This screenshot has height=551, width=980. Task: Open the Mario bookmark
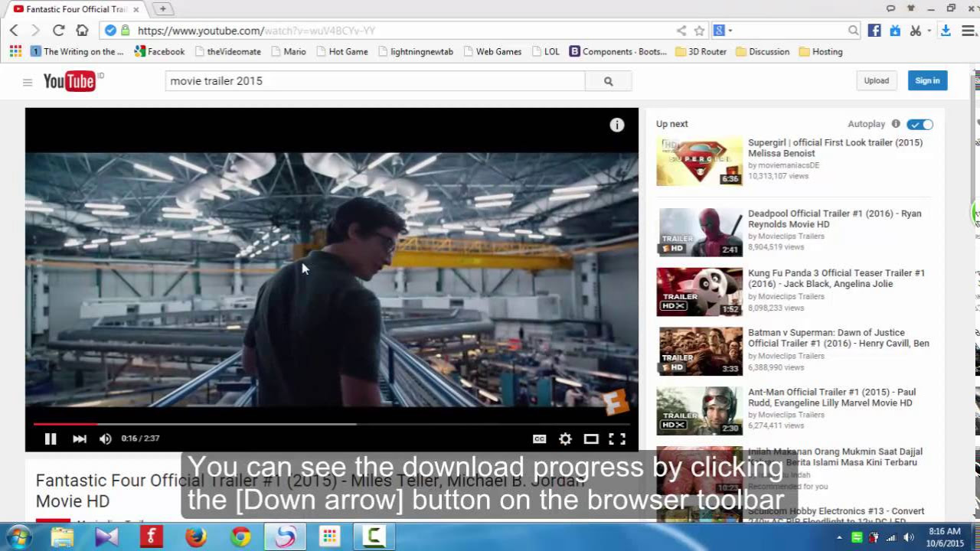click(288, 51)
